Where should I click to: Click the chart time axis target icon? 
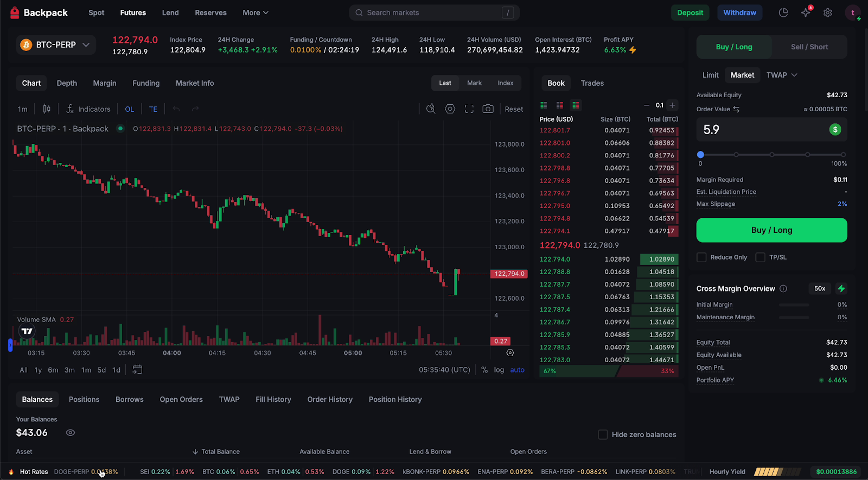point(510,353)
